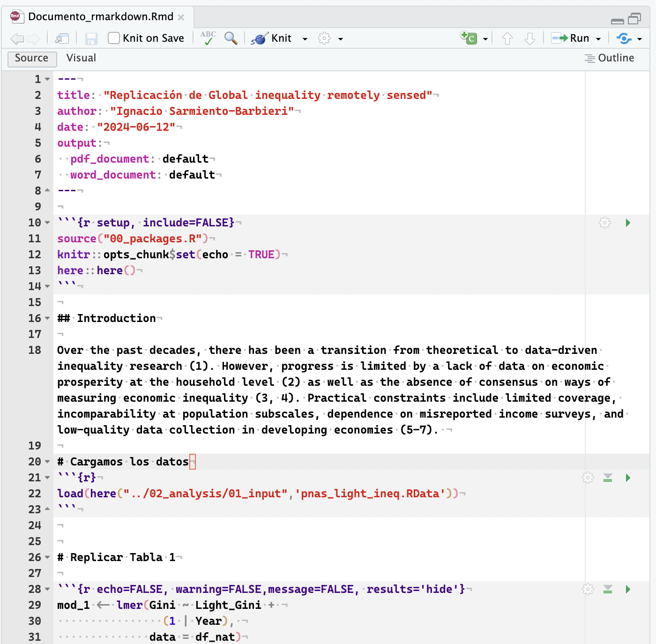The width and height of the screenshot is (656, 644).
Task: Show document in new window icon
Action: [62, 38]
